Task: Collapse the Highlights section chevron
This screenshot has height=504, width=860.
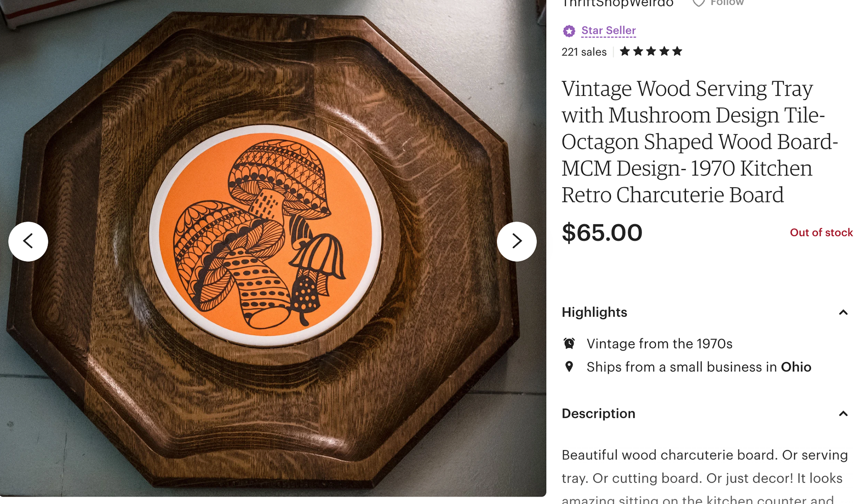Action: pyautogui.click(x=843, y=312)
